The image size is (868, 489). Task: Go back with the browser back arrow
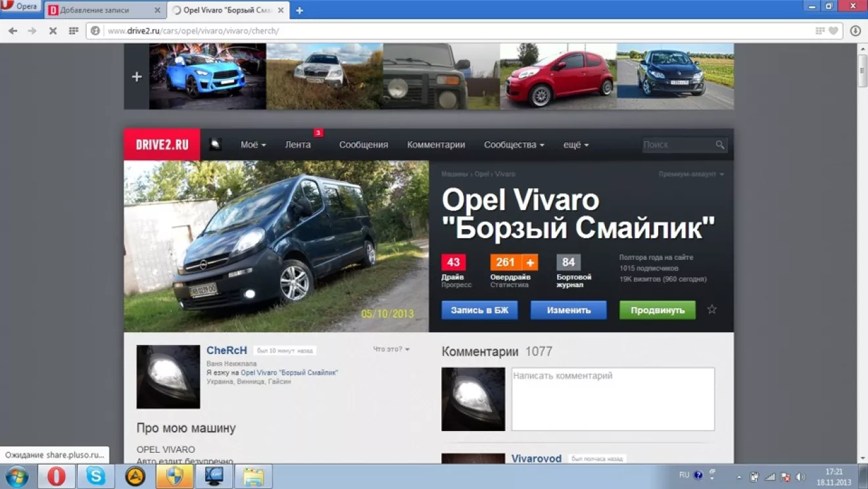click(x=12, y=31)
